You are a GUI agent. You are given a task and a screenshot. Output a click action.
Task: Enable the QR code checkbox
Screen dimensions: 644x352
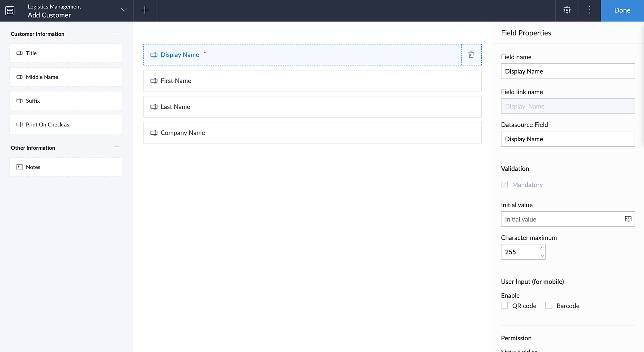(x=505, y=305)
